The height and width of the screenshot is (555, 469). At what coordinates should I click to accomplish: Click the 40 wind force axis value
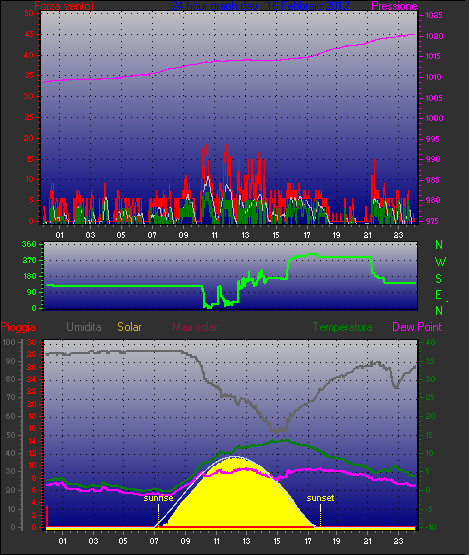coord(29,55)
